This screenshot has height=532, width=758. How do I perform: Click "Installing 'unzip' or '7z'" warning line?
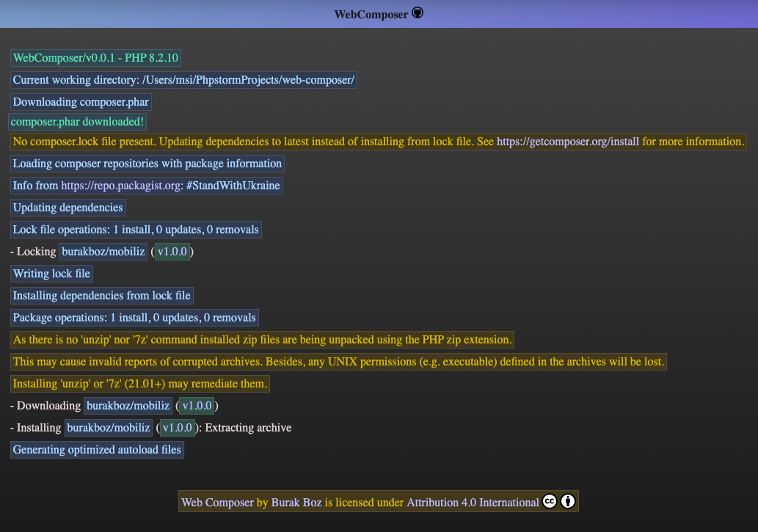coord(139,384)
